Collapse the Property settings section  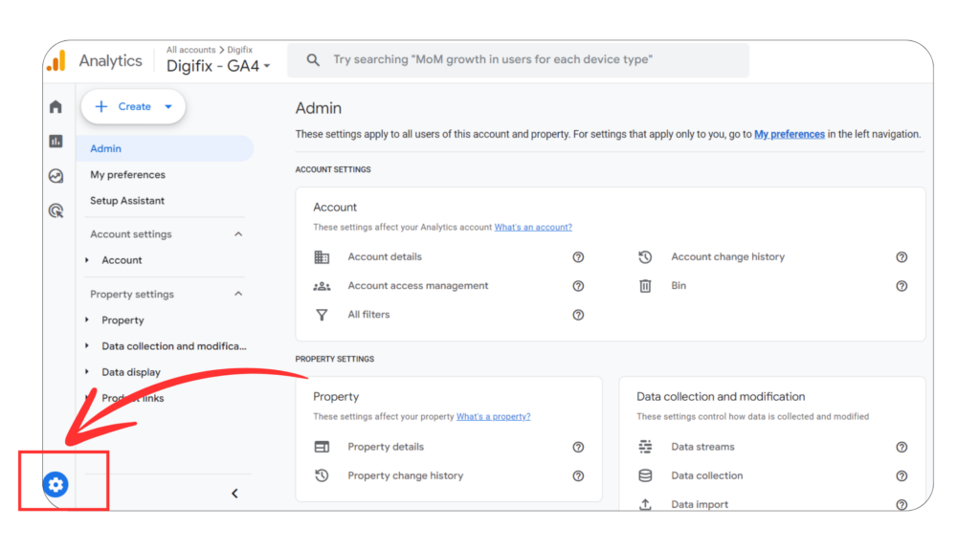(238, 294)
